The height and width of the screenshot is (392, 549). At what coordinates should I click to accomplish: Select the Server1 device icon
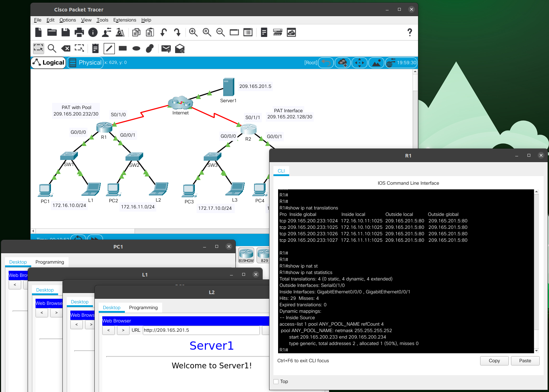[x=229, y=87]
